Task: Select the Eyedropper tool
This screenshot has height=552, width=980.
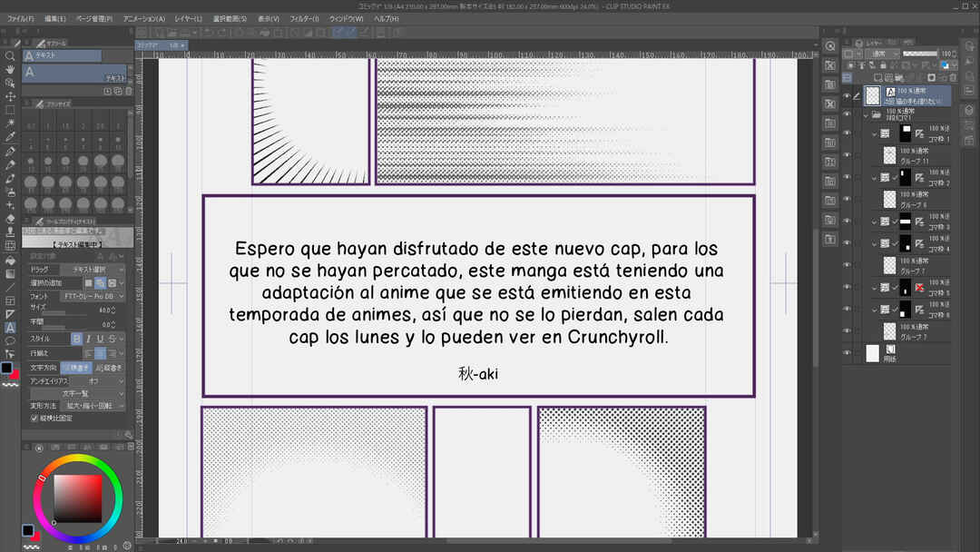Action: (10, 137)
